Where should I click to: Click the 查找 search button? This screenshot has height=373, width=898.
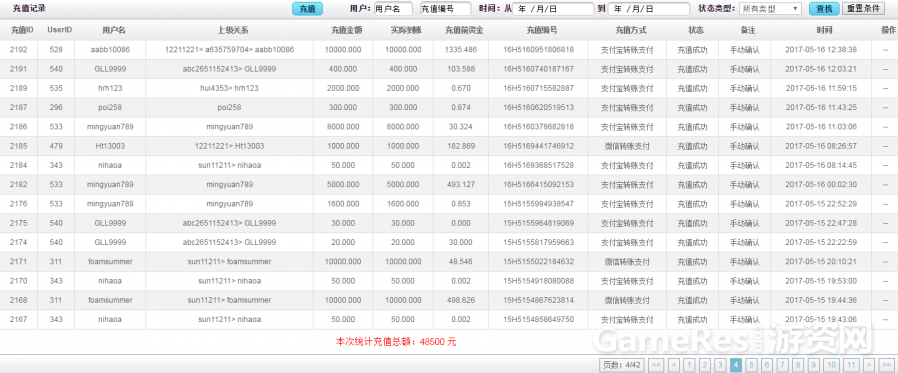[824, 9]
